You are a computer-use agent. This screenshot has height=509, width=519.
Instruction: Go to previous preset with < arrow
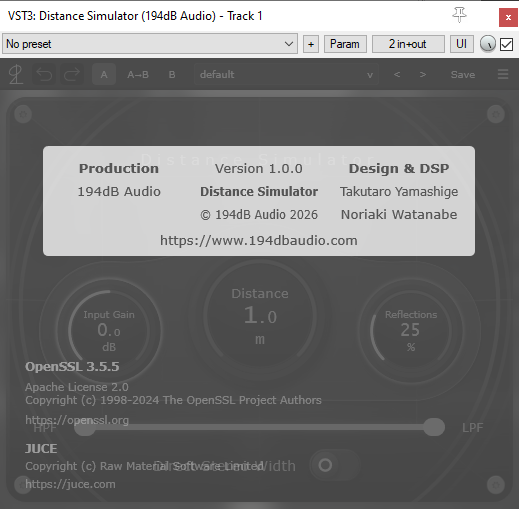click(397, 74)
